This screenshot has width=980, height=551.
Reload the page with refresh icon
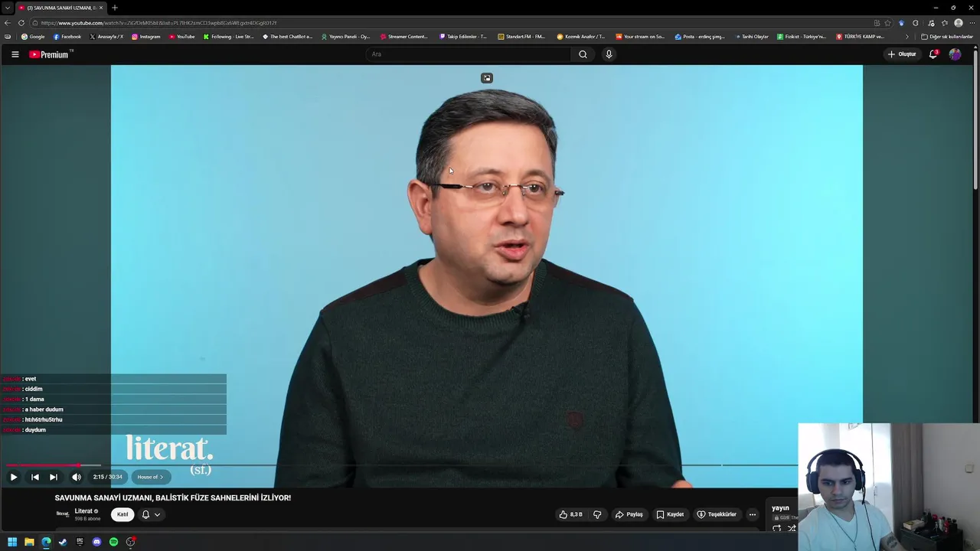click(21, 23)
